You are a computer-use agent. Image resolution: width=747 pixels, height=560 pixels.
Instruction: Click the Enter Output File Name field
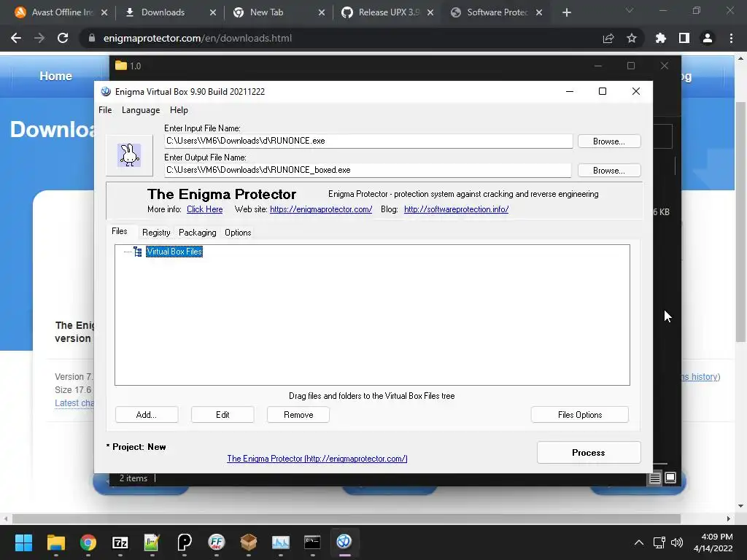[x=368, y=170]
